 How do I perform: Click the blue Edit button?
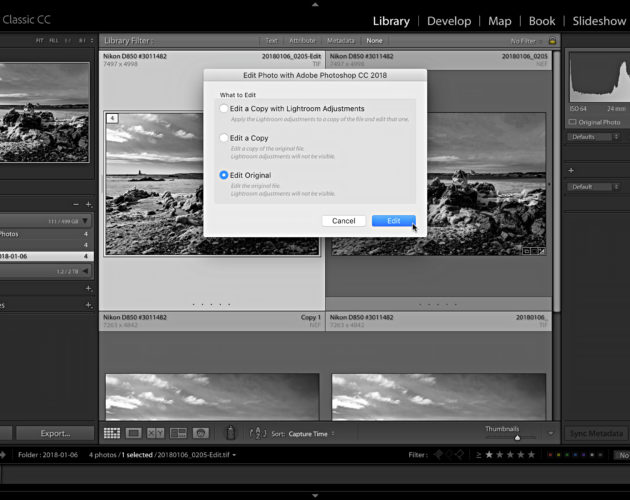click(x=393, y=221)
